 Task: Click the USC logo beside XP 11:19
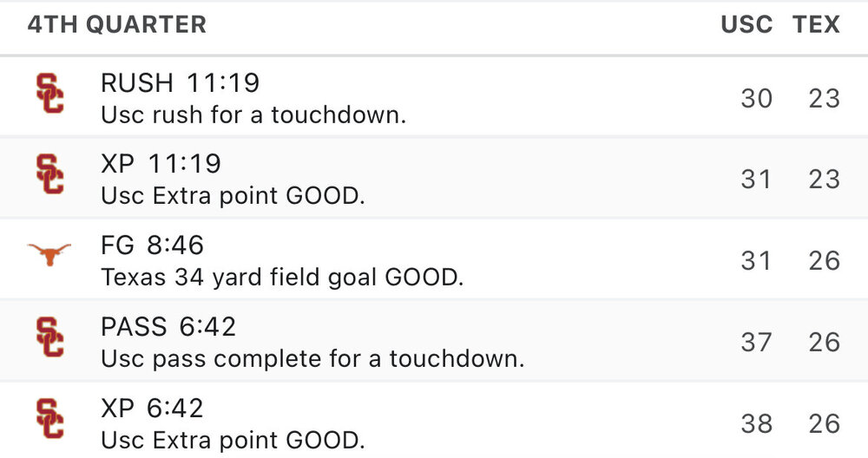click(49, 174)
